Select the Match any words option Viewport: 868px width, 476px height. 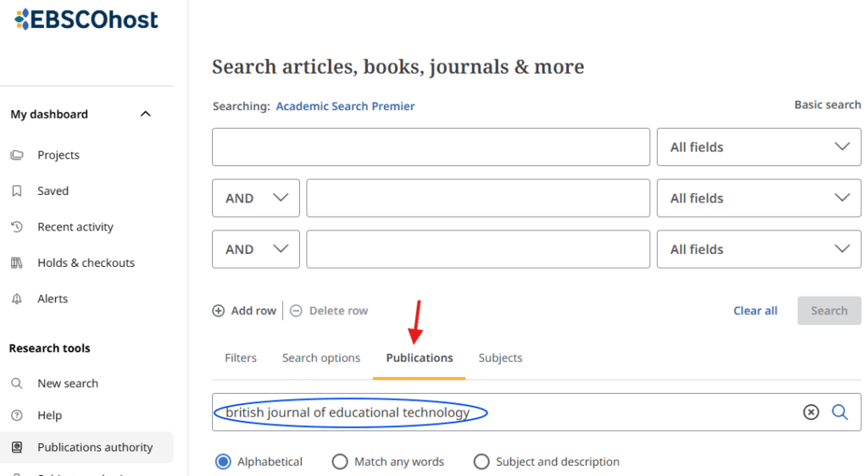[340, 462]
